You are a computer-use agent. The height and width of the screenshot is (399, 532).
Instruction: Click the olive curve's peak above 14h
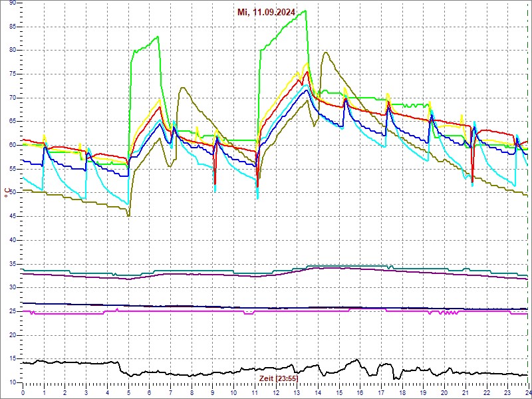coord(325,53)
